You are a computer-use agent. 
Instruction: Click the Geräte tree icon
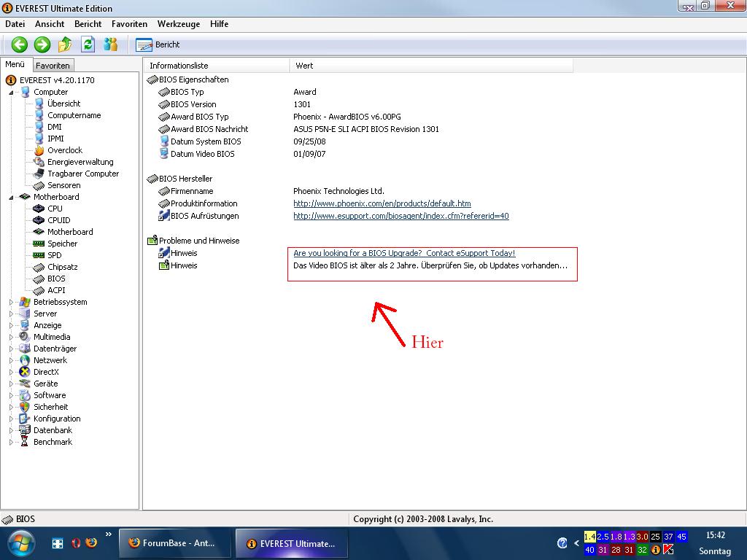coord(25,384)
